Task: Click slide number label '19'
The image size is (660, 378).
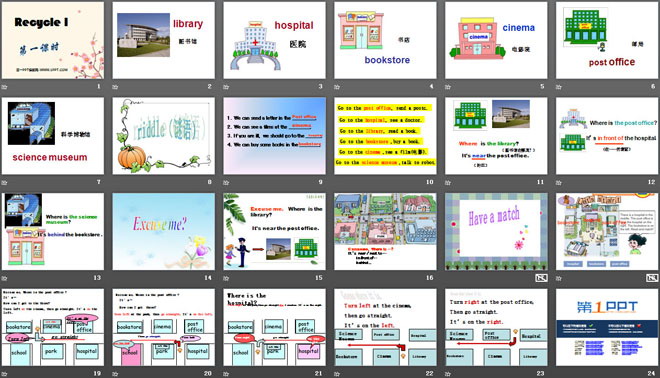Action: coord(97,373)
